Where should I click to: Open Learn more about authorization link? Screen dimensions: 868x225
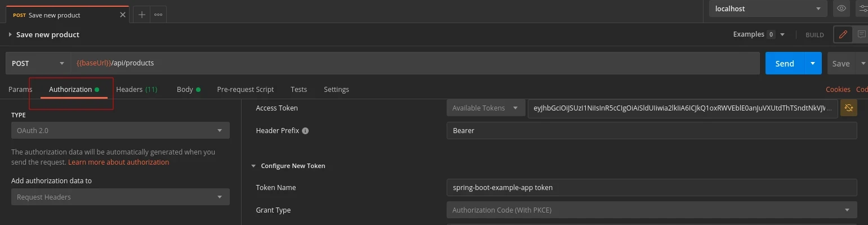pos(119,162)
